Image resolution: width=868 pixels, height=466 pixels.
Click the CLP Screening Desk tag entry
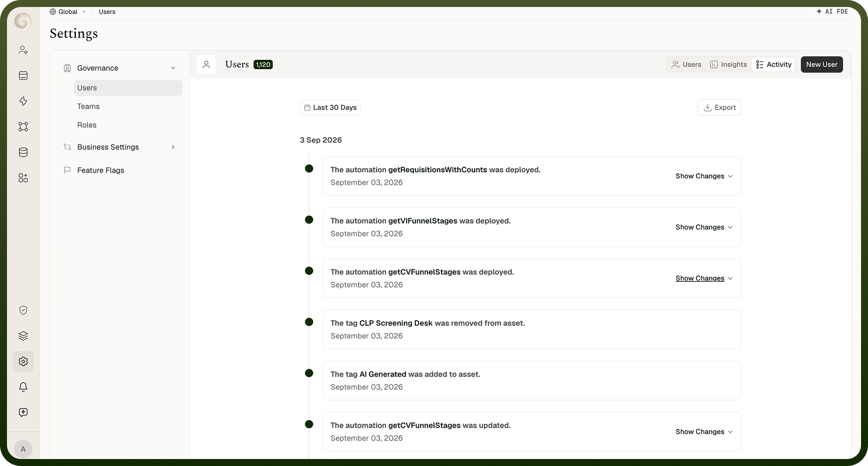[532, 329]
